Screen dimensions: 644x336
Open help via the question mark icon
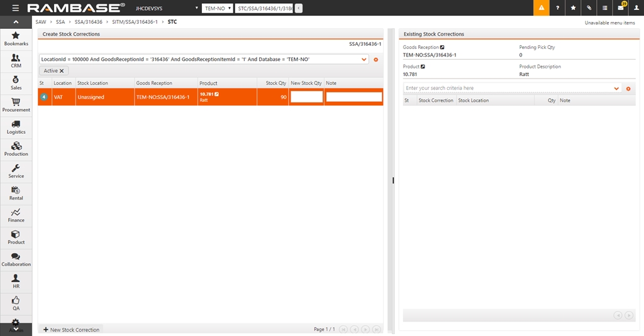click(x=557, y=8)
